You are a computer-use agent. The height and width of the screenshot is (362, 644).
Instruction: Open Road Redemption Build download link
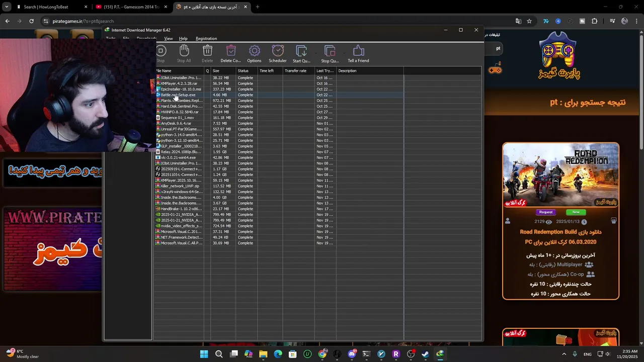tap(560, 237)
